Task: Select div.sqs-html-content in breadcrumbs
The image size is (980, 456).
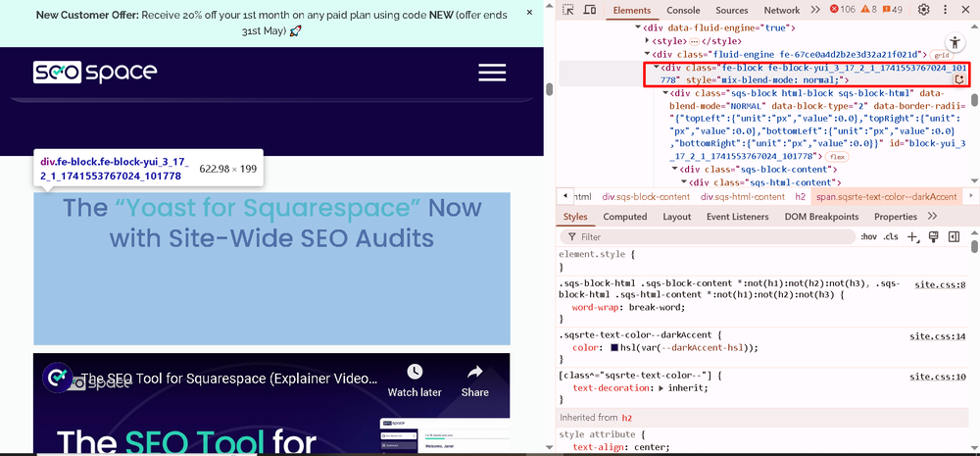Action: coord(743,196)
